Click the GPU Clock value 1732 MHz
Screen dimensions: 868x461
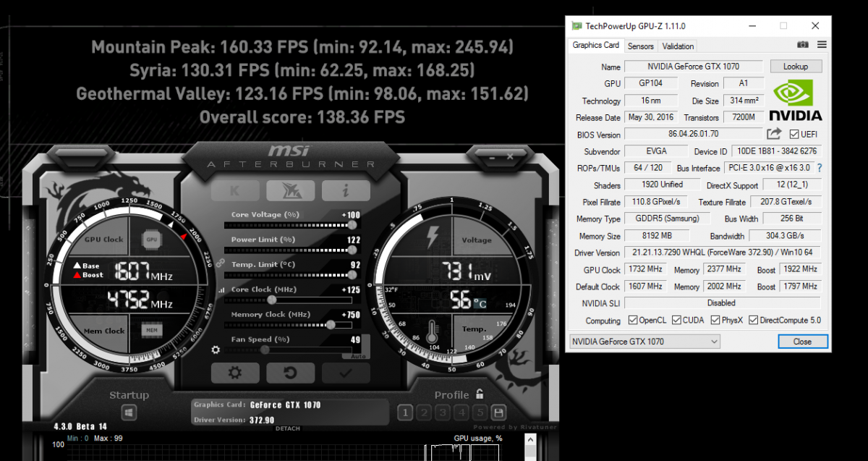(646, 269)
